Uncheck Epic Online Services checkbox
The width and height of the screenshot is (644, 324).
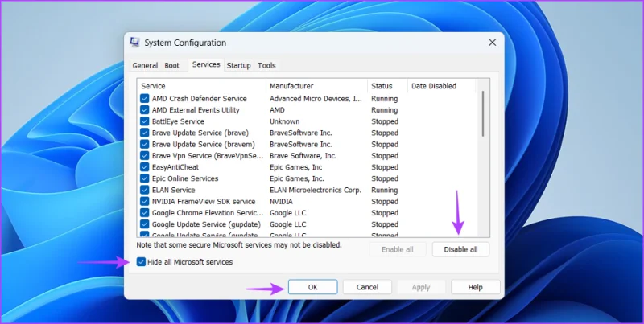click(145, 178)
